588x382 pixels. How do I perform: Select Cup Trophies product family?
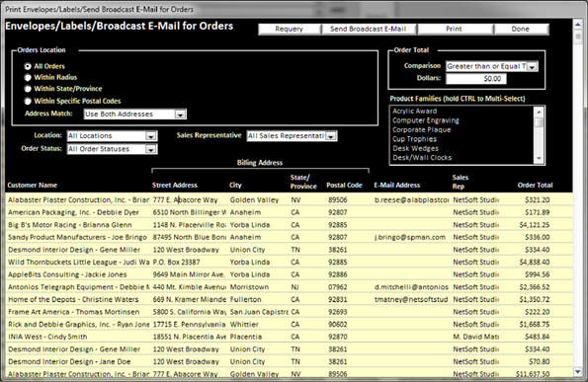click(x=414, y=139)
